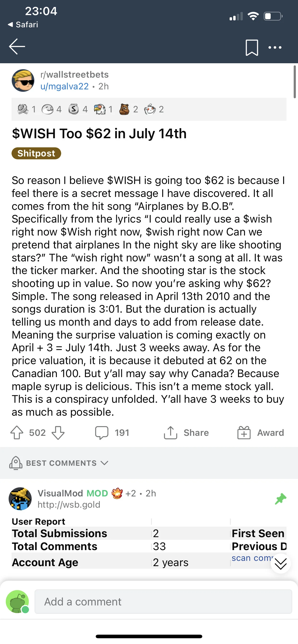This screenshot has height=644, width=298.
Task: Give an Award using gift icon
Action: 244,433
